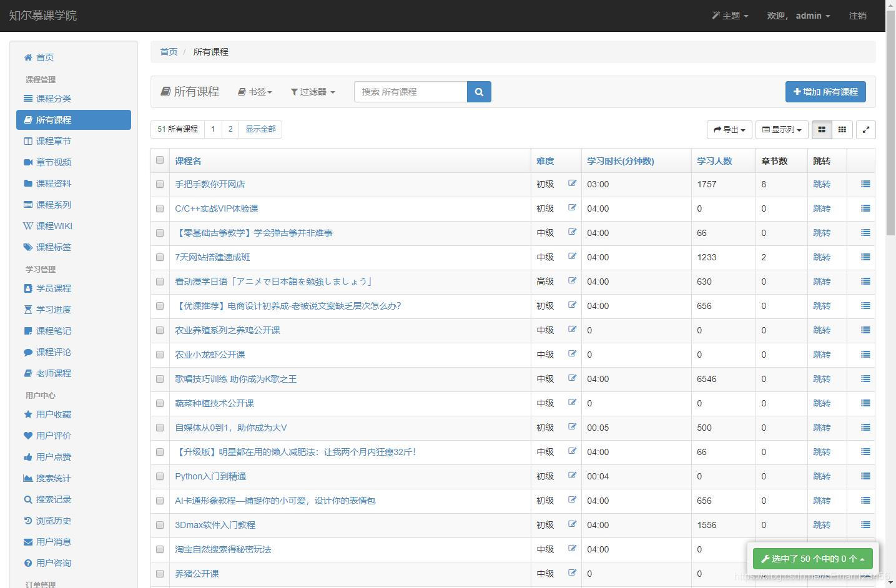Screen dimensions: 896x588
Task: Tick checkbox for Python入门到精通
Action: [x=160, y=476]
